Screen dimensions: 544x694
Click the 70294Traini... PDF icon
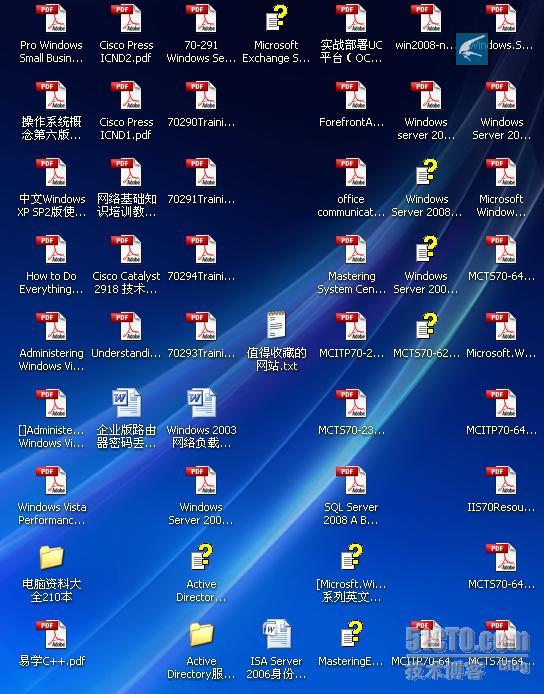coord(201,250)
